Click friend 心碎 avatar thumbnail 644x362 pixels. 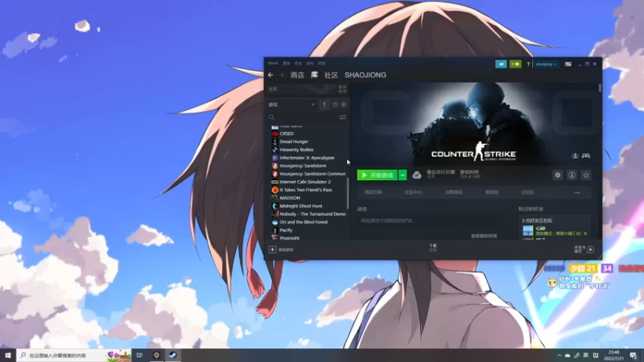528,231
